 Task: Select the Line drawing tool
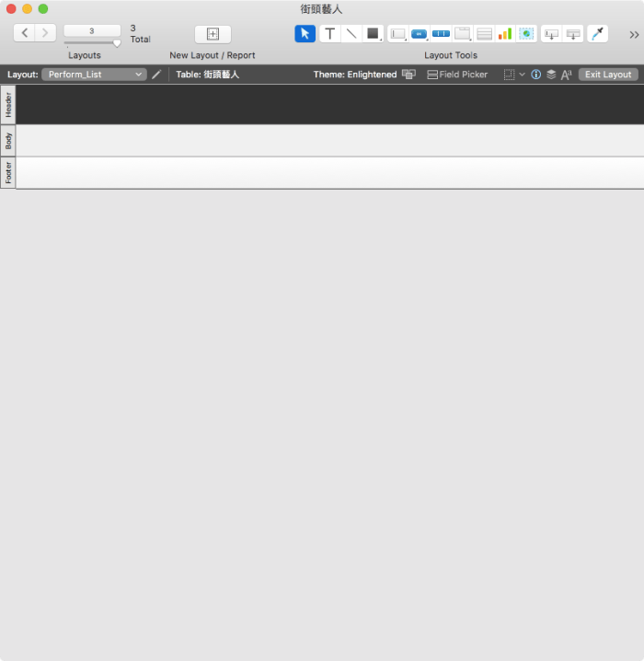pyautogui.click(x=351, y=34)
